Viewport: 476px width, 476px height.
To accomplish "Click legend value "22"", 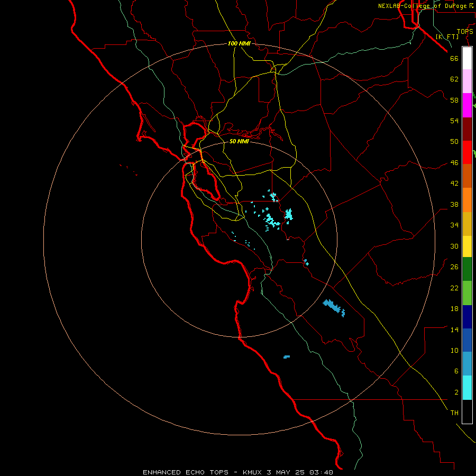I will pyautogui.click(x=454, y=288).
